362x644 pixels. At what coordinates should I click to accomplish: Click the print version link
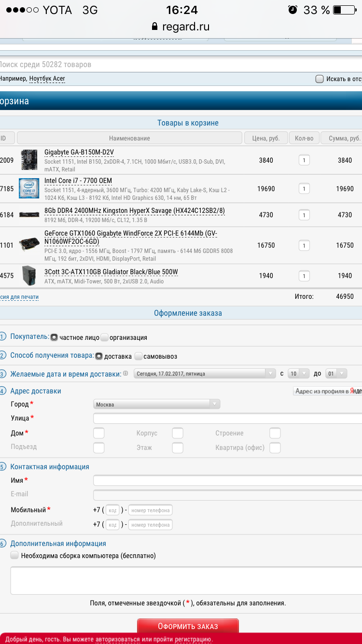coord(19,297)
